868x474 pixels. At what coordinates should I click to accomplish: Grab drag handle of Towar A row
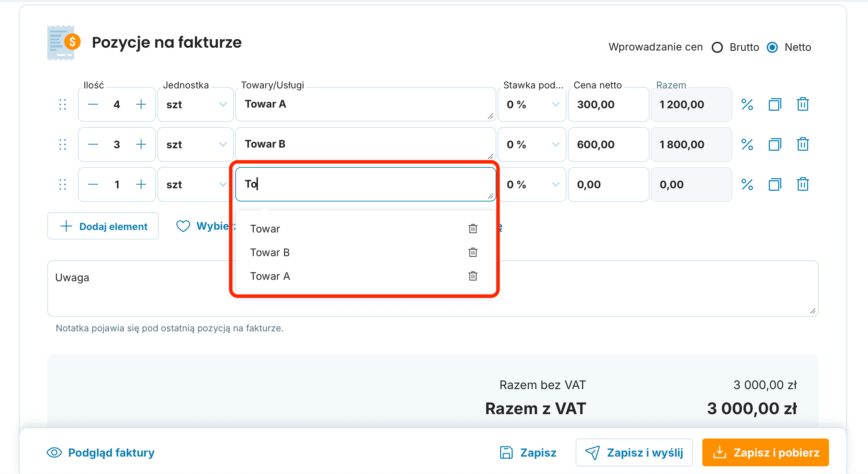point(63,104)
